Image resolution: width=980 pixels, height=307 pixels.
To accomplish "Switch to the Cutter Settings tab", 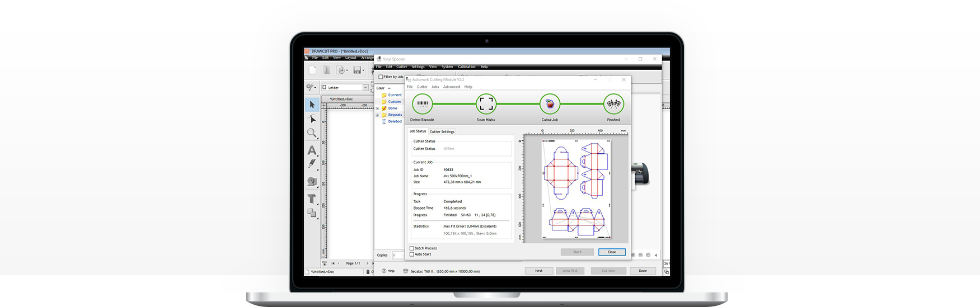I will pyautogui.click(x=442, y=132).
